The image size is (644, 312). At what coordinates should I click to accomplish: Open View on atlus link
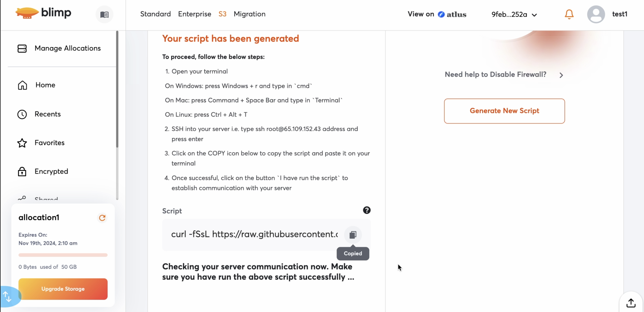437,14
